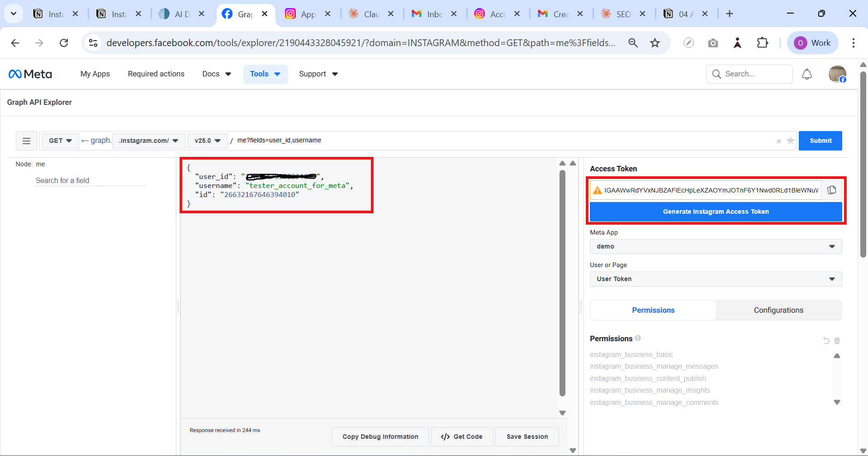The width and height of the screenshot is (868, 456).
Task: Open Permissions info tooltip icon
Action: (638, 338)
